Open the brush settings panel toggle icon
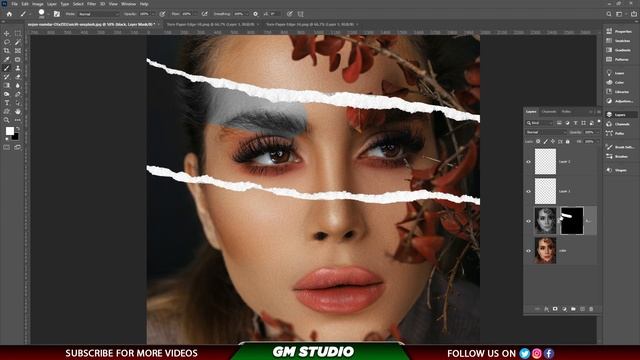Viewport: 640px width, 360px height. (x=57, y=14)
